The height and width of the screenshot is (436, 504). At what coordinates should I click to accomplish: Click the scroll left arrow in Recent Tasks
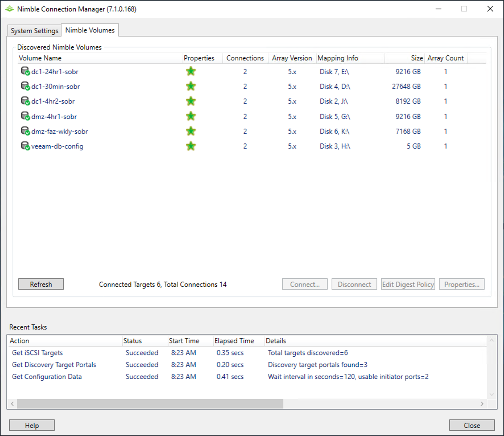13,404
